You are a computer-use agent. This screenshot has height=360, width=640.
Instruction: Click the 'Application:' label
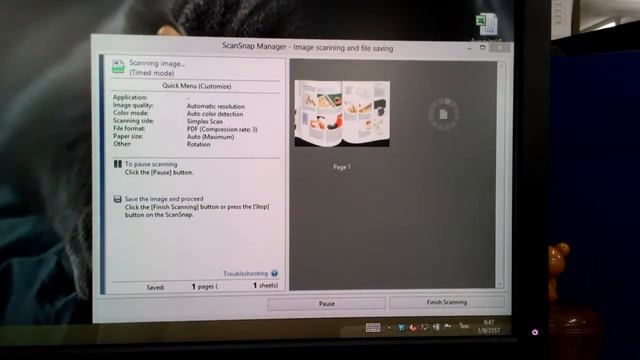click(130, 97)
